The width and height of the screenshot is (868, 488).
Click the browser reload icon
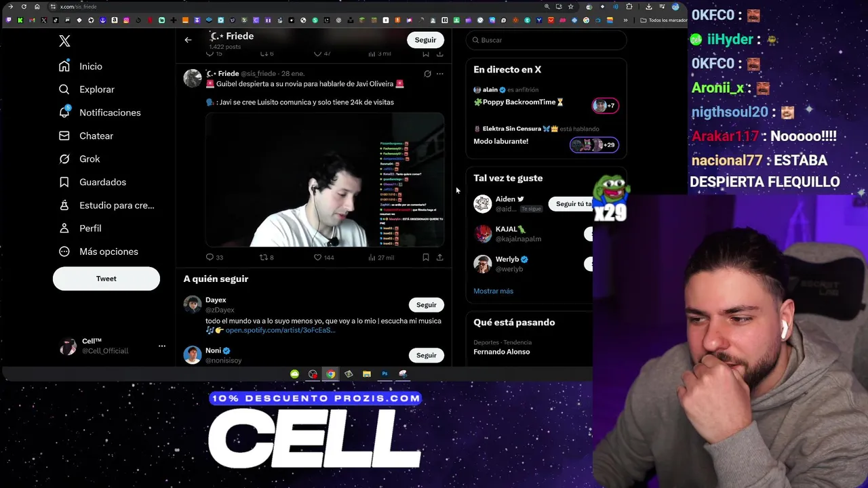coord(24,7)
